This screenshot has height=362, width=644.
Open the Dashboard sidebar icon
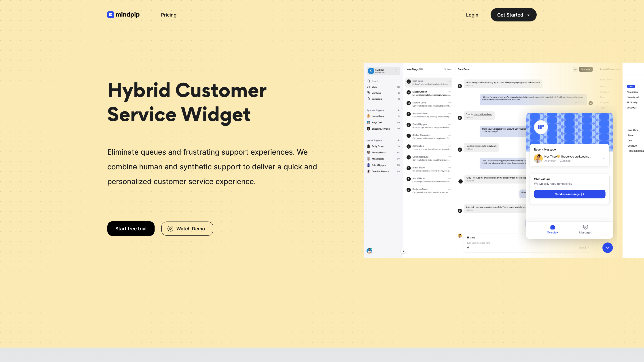pyautogui.click(x=368, y=99)
